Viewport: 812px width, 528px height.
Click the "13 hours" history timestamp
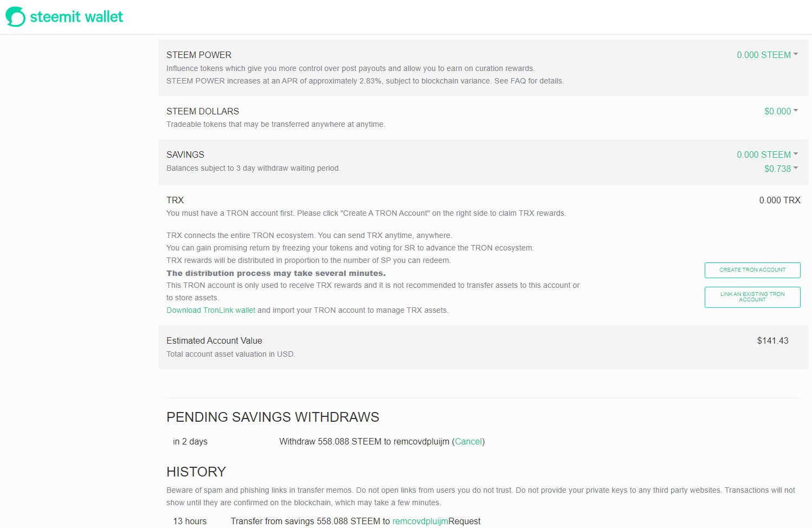point(190,521)
